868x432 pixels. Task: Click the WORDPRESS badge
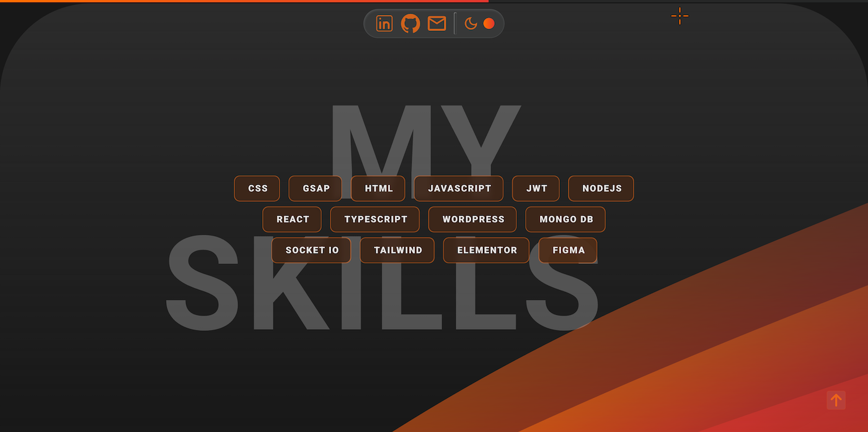click(472, 219)
